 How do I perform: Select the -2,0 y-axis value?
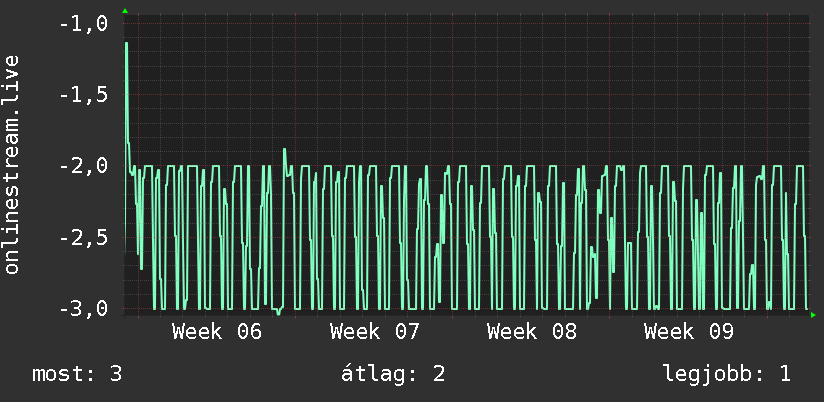pos(84,166)
